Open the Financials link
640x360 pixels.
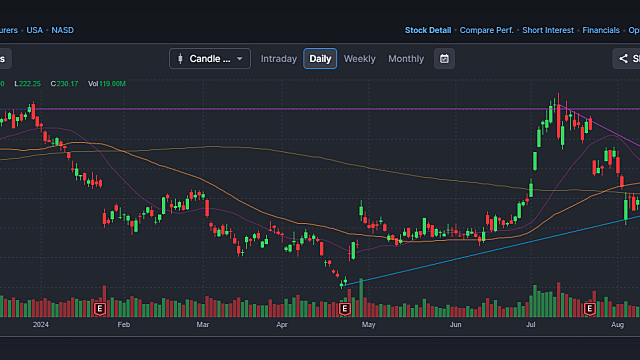click(601, 30)
